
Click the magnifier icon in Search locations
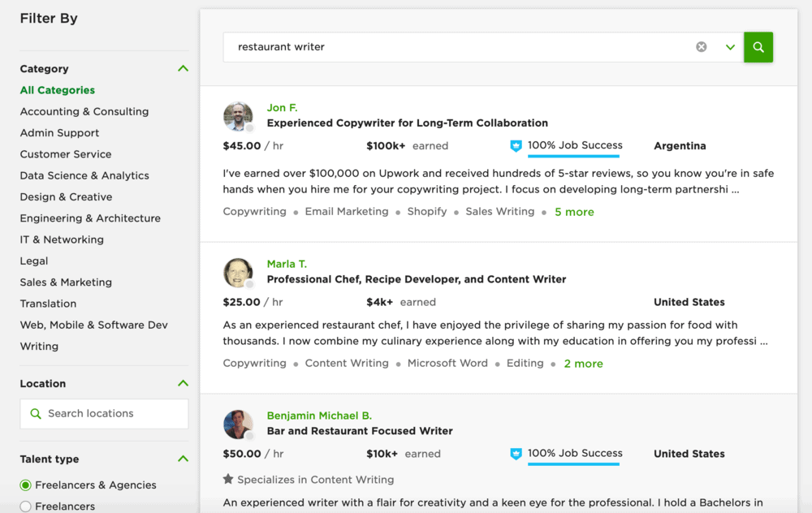(36, 413)
